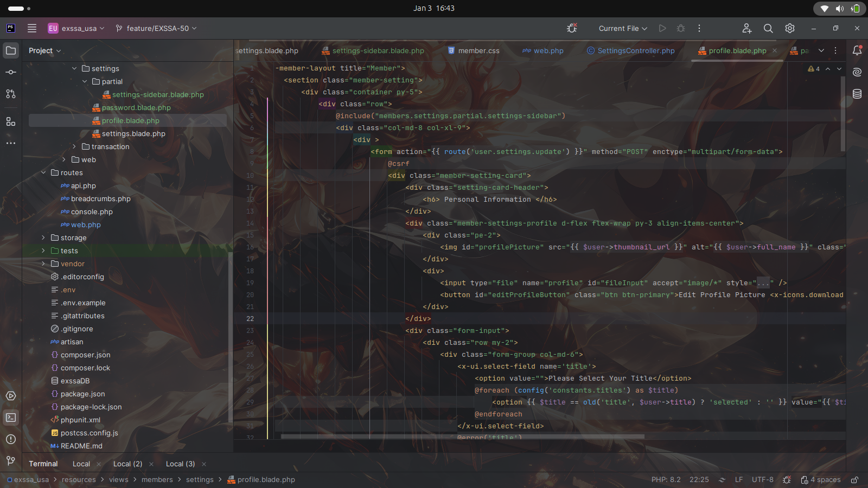This screenshot has width=868, height=488.
Task: Click the debug icon in status bar
Action: [x=787, y=480]
